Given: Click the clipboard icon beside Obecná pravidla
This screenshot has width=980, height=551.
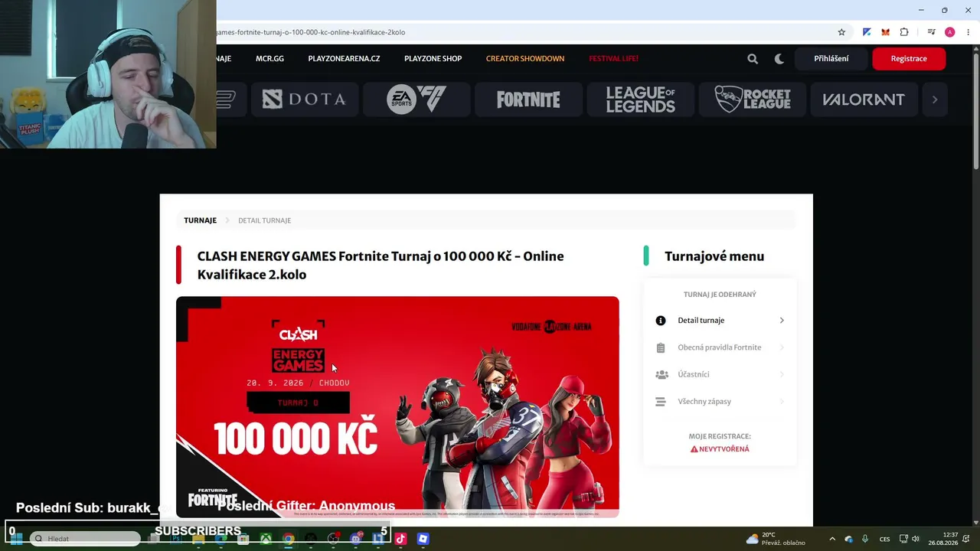Looking at the screenshot, I should 661,347.
